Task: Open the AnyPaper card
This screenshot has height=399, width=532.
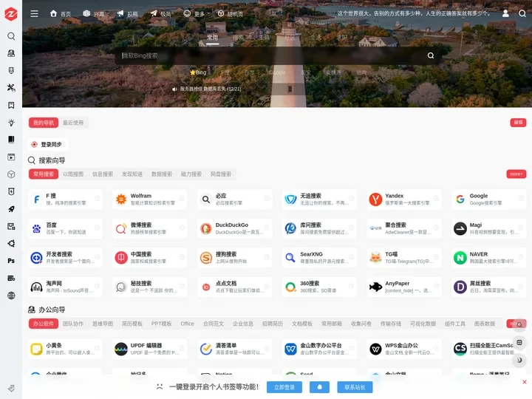Action: [x=403, y=287]
